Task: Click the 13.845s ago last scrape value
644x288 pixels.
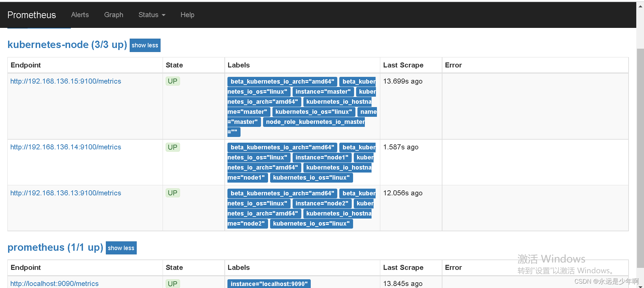Action: pos(403,284)
